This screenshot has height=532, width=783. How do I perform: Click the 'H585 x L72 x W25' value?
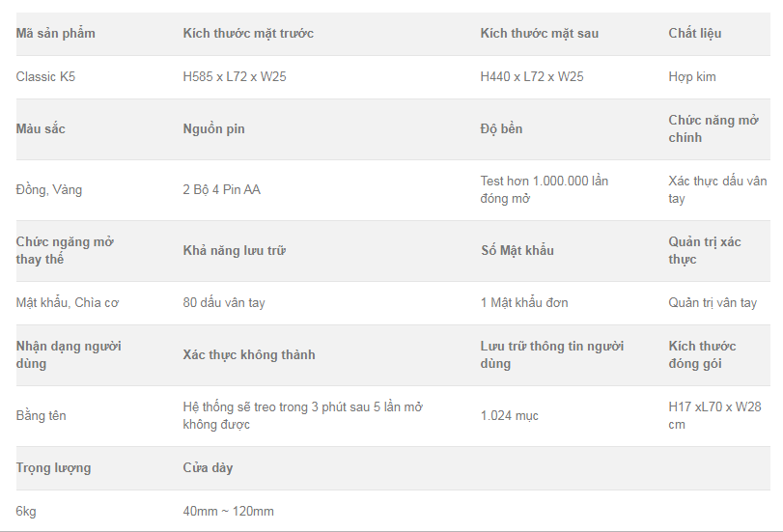coord(235,76)
